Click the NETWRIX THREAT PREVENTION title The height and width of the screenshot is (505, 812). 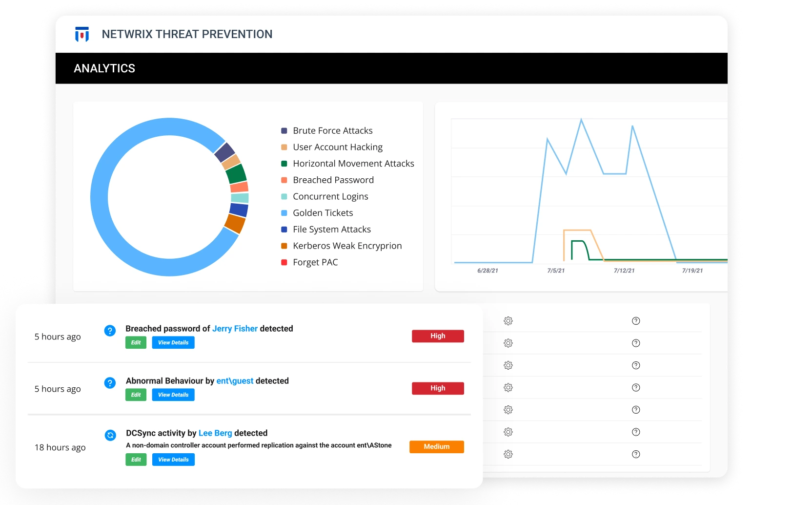pos(187,34)
